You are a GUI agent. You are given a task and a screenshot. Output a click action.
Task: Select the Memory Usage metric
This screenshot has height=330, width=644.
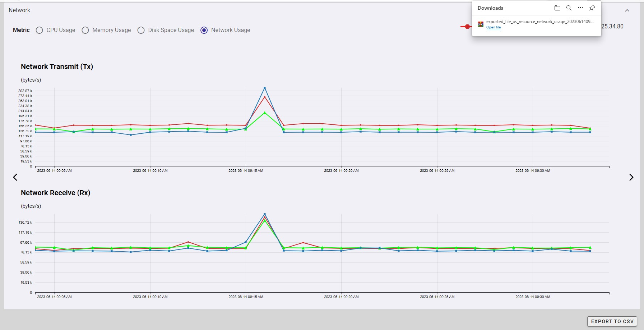click(85, 30)
